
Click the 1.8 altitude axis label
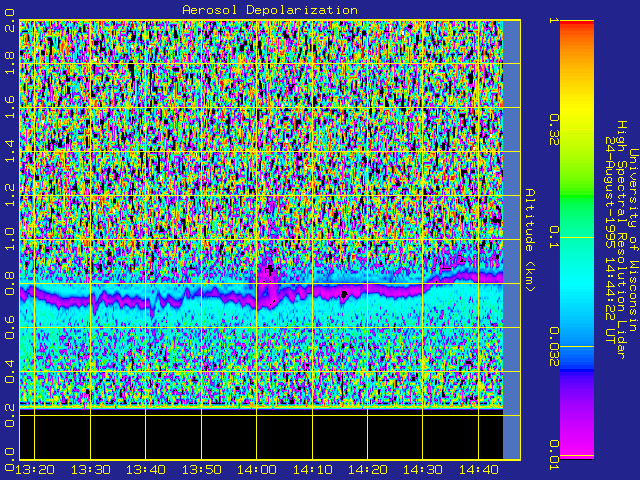10,63
